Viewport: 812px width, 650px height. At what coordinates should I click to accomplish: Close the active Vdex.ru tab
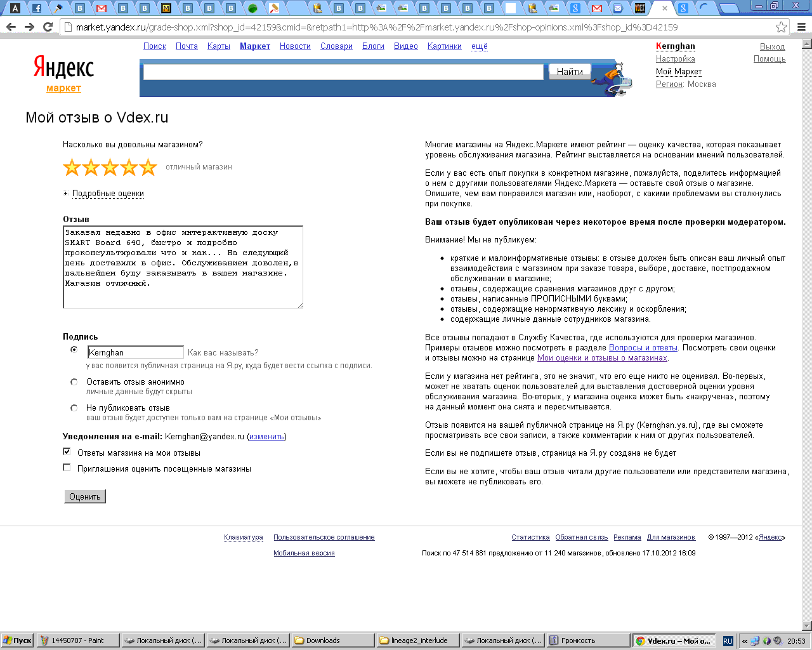coord(664,8)
